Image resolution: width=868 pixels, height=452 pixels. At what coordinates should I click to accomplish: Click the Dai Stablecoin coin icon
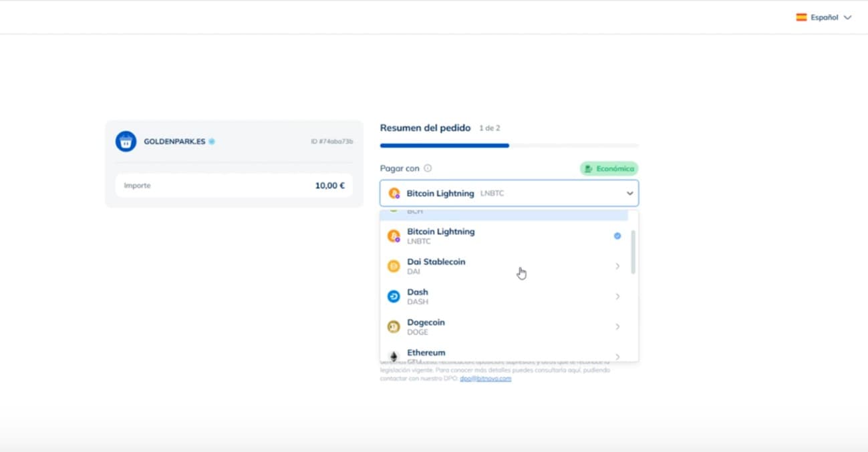pyautogui.click(x=394, y=266)
